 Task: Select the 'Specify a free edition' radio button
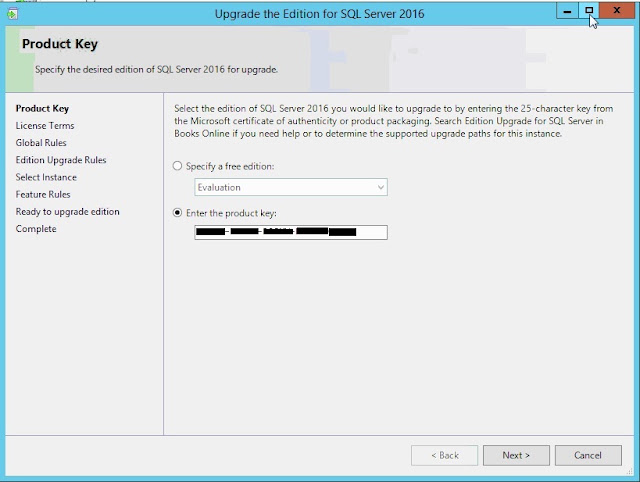point(177,166)
